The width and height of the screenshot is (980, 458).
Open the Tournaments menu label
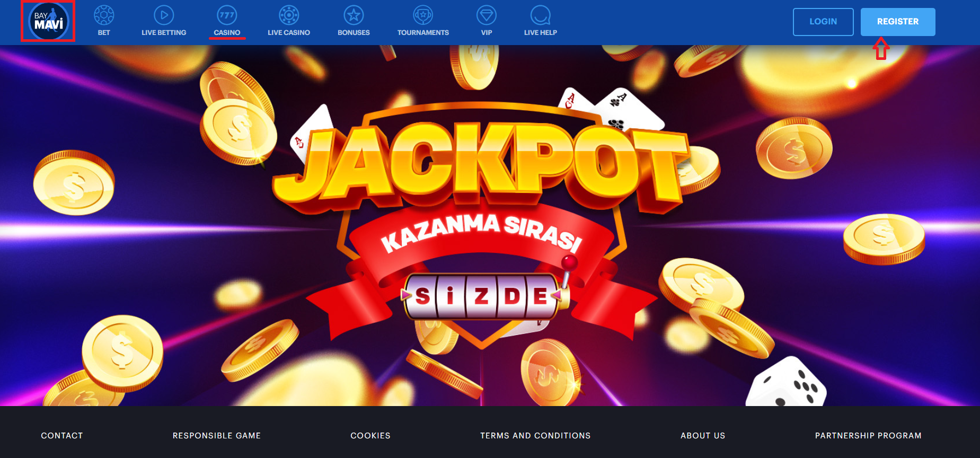pos(423,32)
